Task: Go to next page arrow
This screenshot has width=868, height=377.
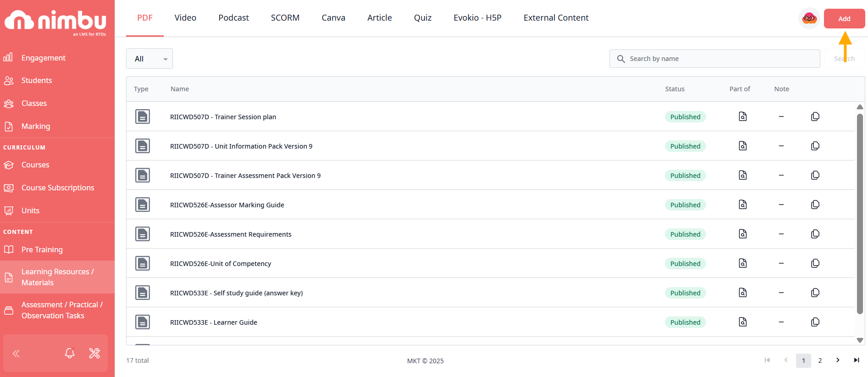Action: 838,360
